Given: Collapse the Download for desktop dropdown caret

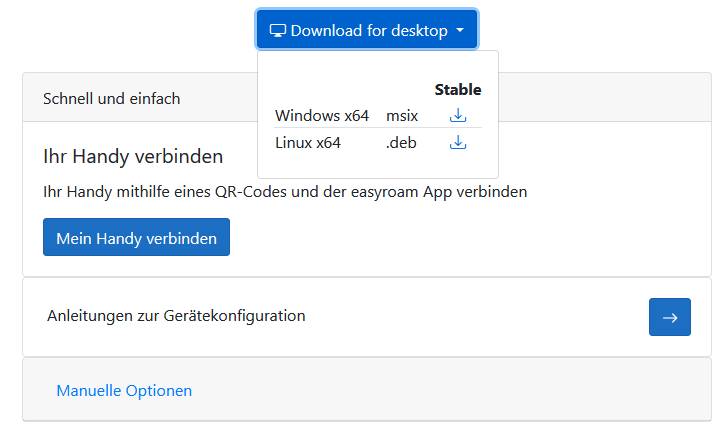Looking at the screenshot, I should click(460, 30).
